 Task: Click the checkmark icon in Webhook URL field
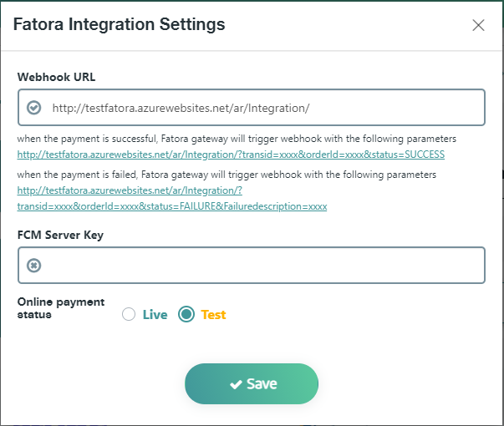[33, 108]
